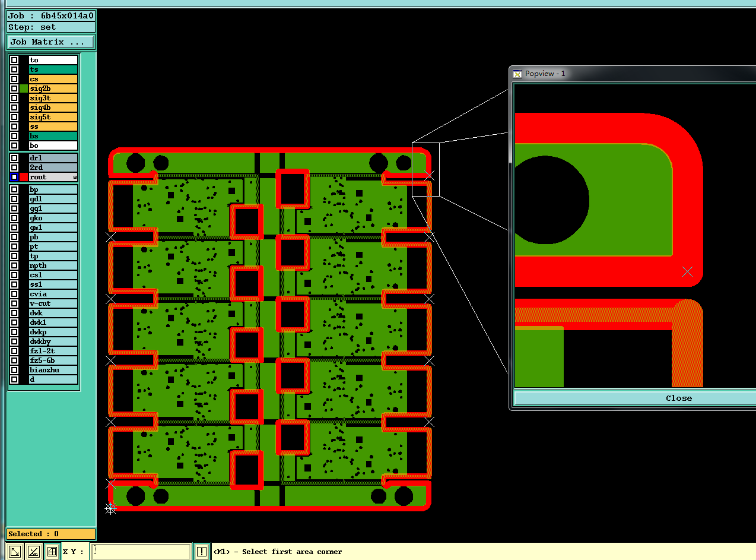Select the gm1 layer name
Viewport: 756px width, 560px height.
point(53,227)
